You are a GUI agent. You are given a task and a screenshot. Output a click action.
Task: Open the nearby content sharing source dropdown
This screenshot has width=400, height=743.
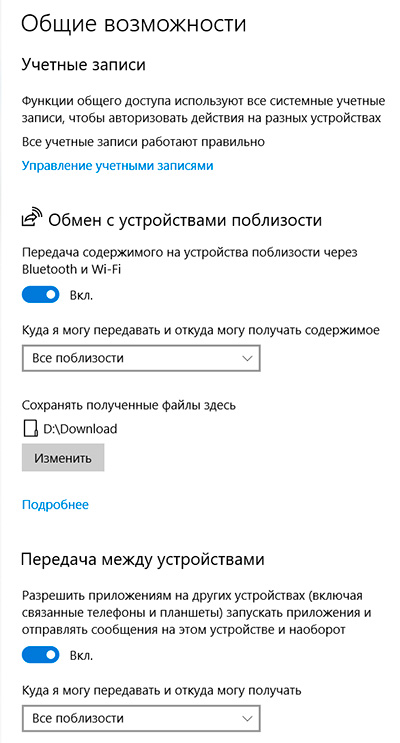click(141, 358)
